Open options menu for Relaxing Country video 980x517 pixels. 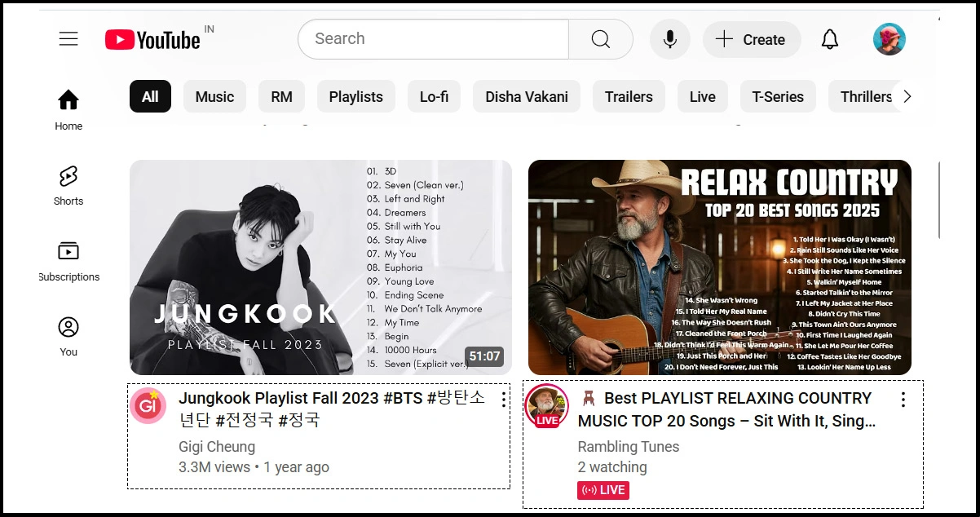pyautogui.click(x=903, y=400)
